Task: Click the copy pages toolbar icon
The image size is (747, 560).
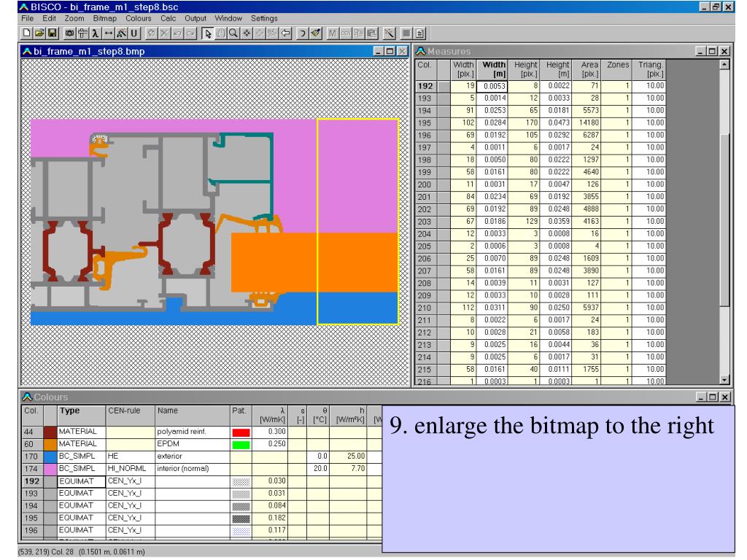Action: coord(358,34)
